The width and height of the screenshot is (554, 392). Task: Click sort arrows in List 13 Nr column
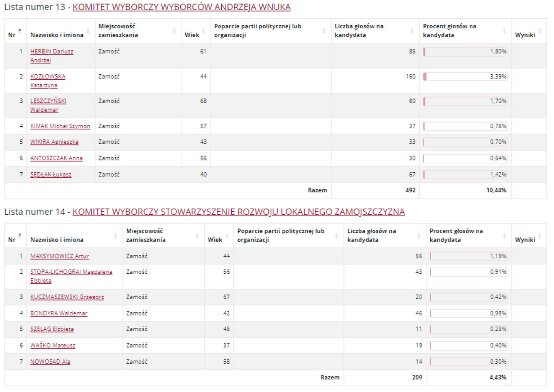point(20,31)
